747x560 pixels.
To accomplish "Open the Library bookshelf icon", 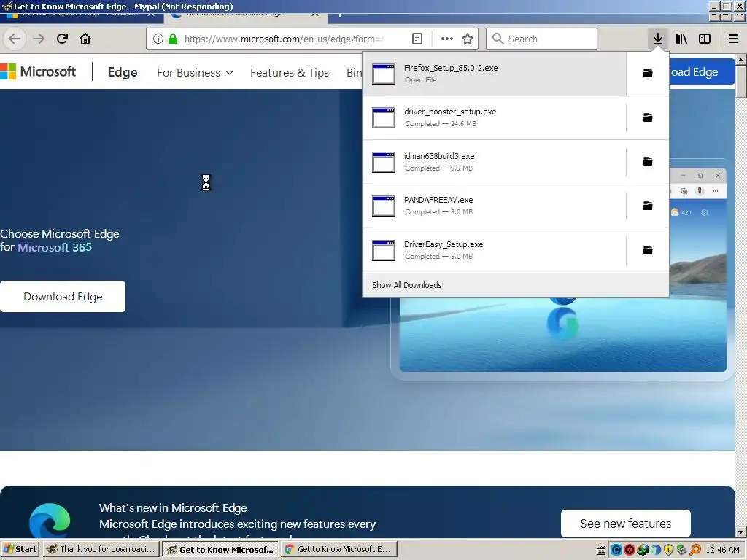I will 681,39.
